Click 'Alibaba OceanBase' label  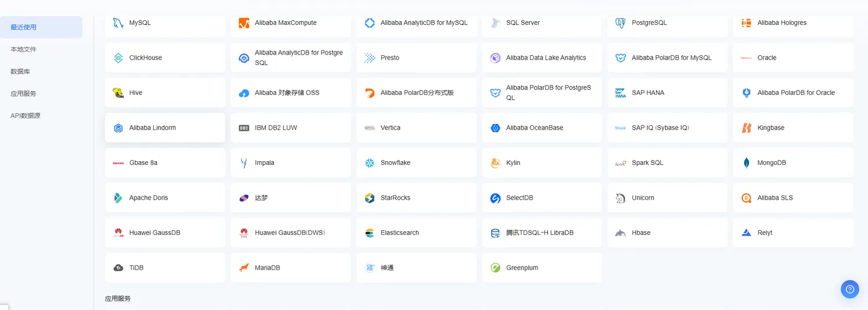click(534, 128)
